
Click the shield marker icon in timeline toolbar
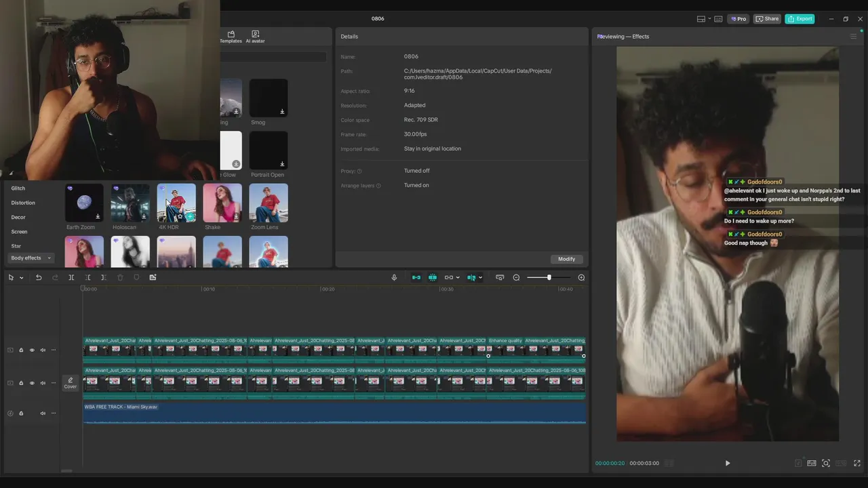(136, 277)
